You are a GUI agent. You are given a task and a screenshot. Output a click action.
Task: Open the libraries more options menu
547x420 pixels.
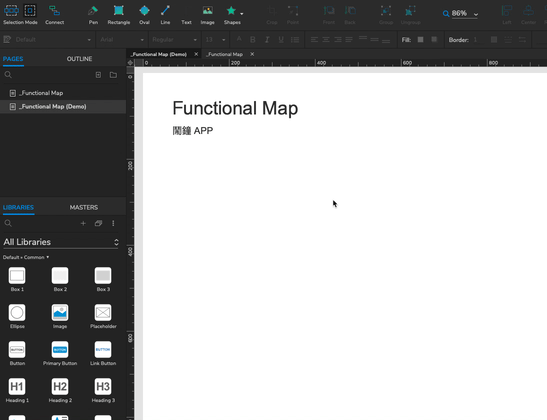click(x=113, y=223)
